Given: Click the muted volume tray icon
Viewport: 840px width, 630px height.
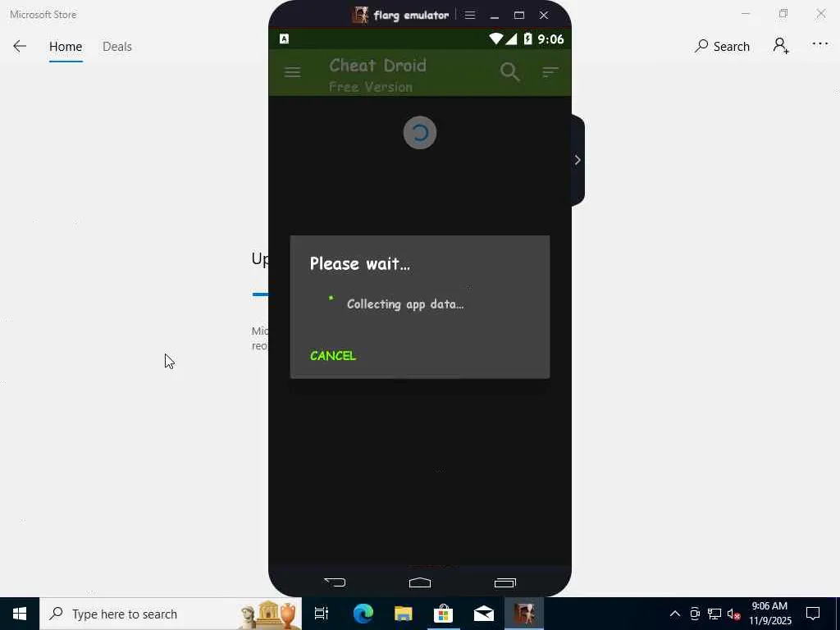Looking at the screenshot, I should [x=733, y=614].
